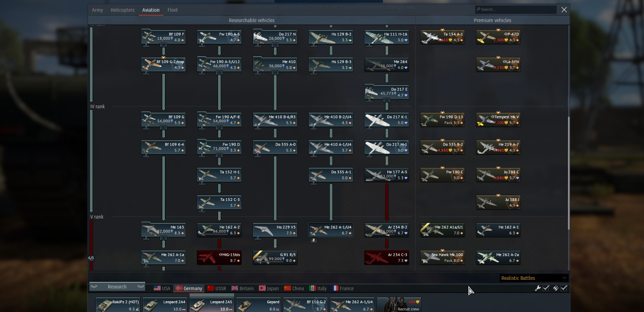Click the Do 217 N aircraft card

click(x=275, y=37)
